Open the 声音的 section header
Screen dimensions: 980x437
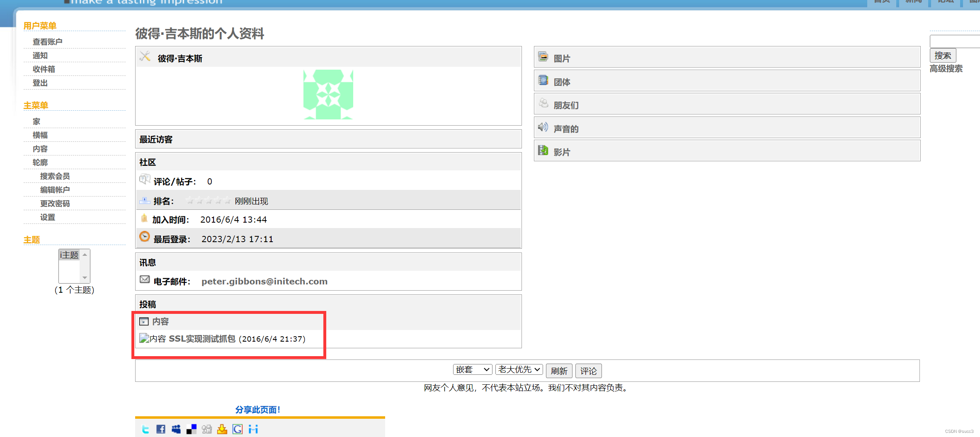coord(727,127)
